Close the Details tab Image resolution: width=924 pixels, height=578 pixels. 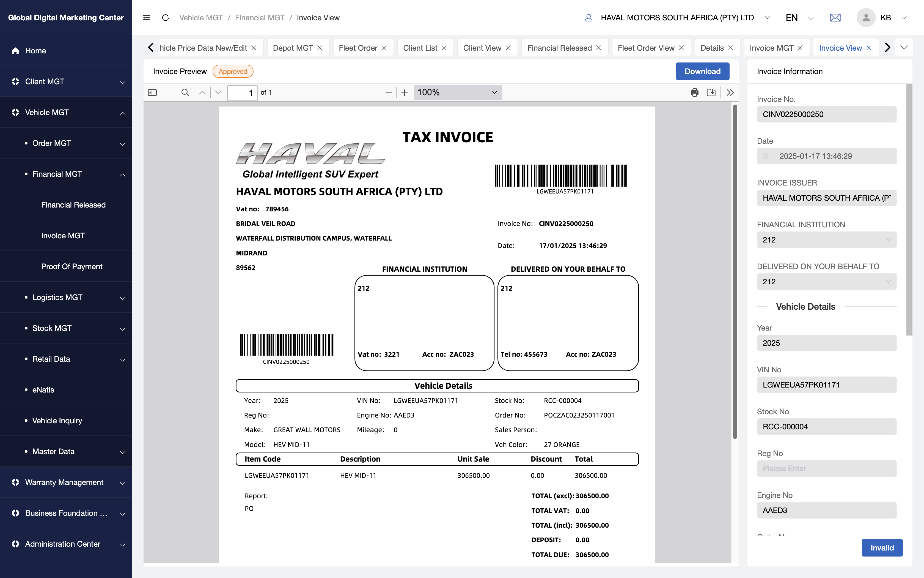pyautogui.click(x=730, y=48)
